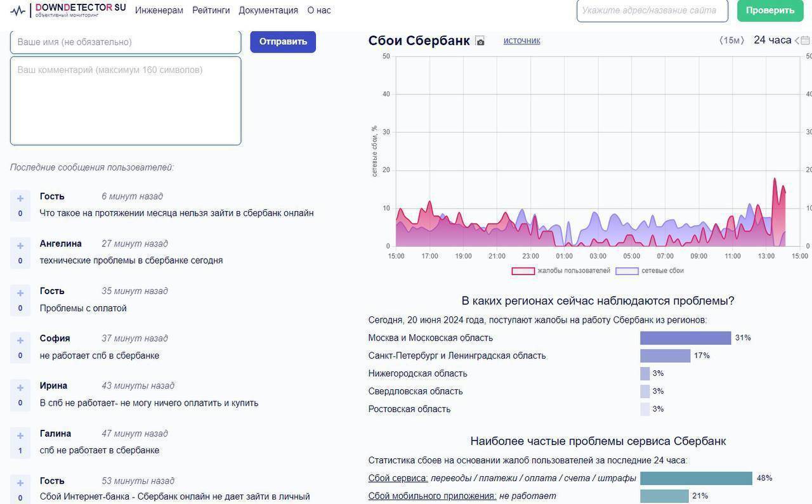Click the text Ростовская область
Screen dimensions: 812x504
410,409
